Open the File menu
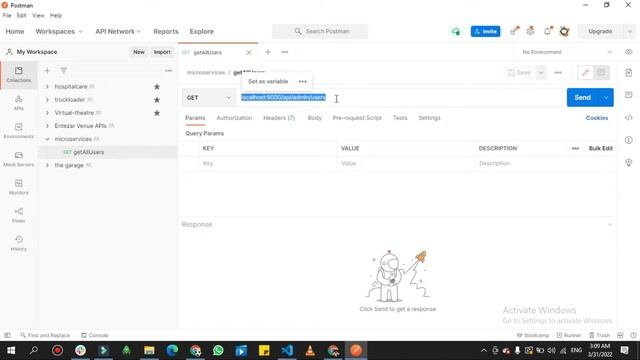Viewport: 640px width, 360px height. (7, 16)
